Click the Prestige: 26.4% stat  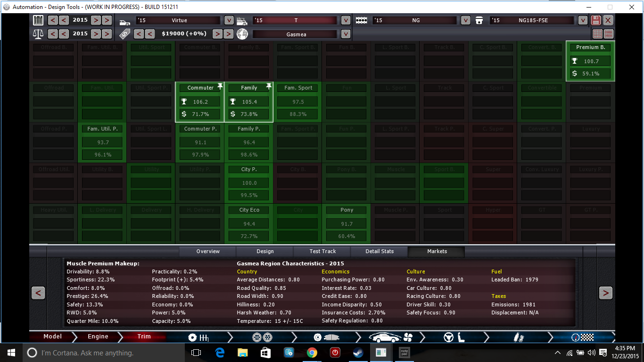click(x=87, y=296)
